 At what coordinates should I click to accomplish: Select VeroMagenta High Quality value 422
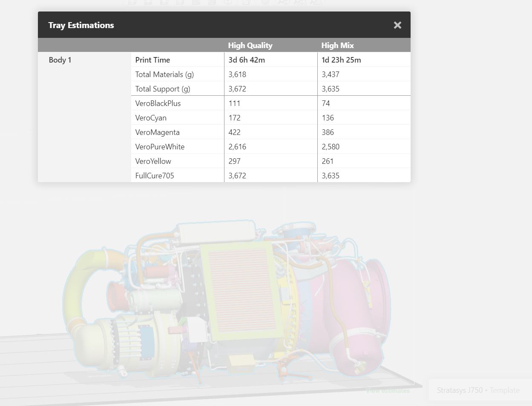pos(234,132)
